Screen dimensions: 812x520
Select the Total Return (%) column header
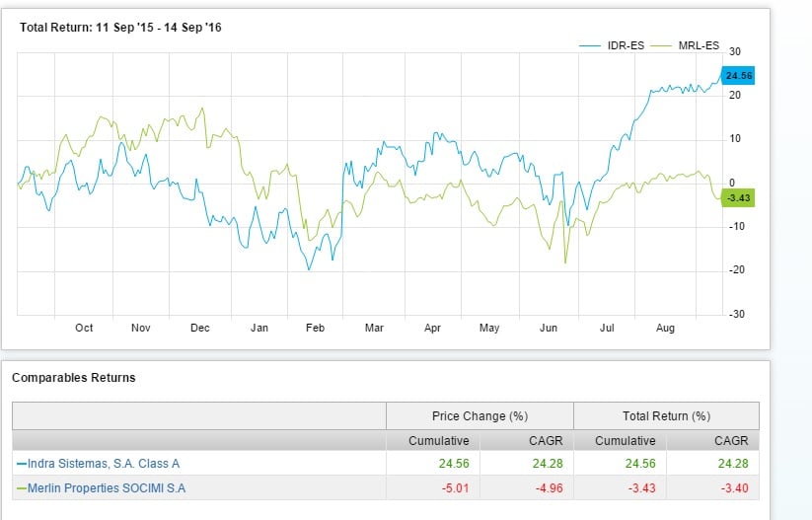pyautogui.click(x=666, y=416)
